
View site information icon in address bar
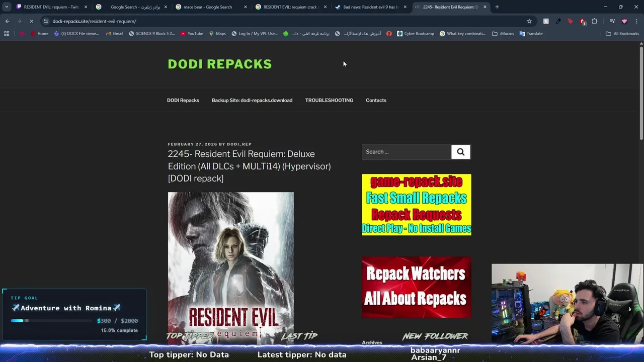pyautogui.click(x=46, y=21)
